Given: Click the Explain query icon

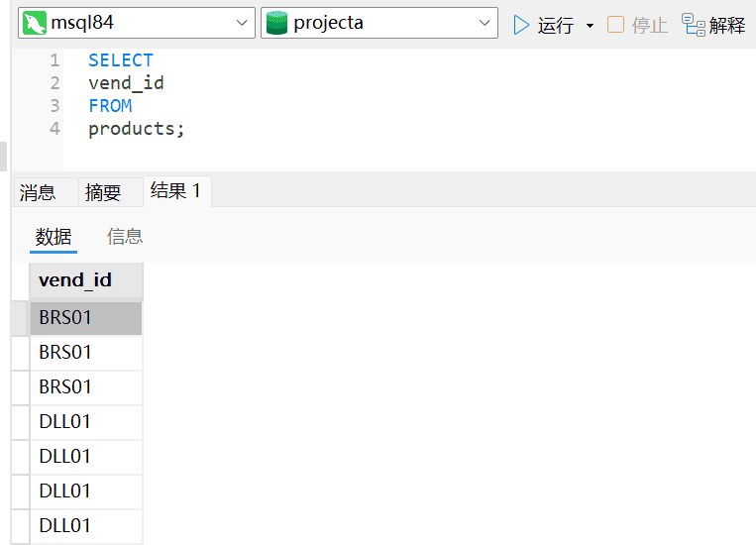Looking at the screenshot, I should click(694, 25).
